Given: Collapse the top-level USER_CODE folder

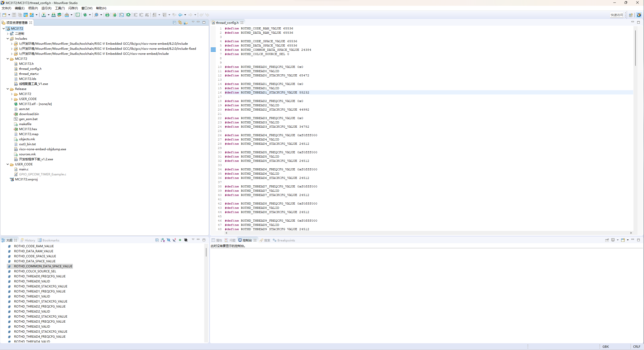Looking at the screenshot, I should point(8,164).
